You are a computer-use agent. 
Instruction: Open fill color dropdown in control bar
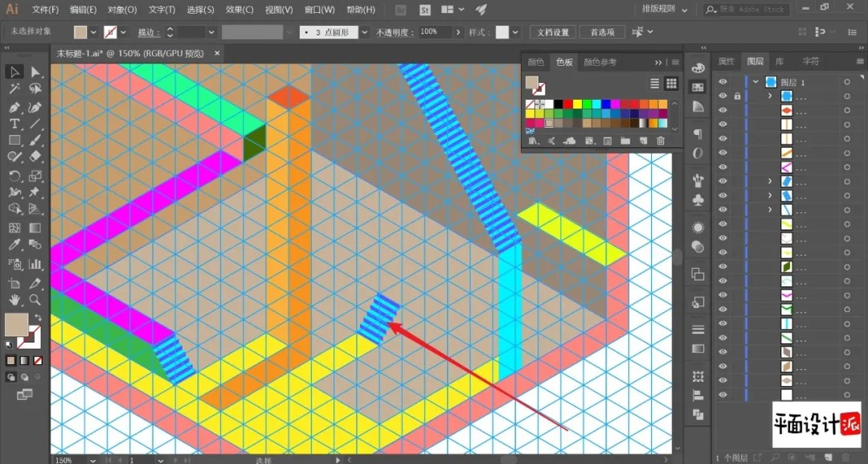point(93,33)
